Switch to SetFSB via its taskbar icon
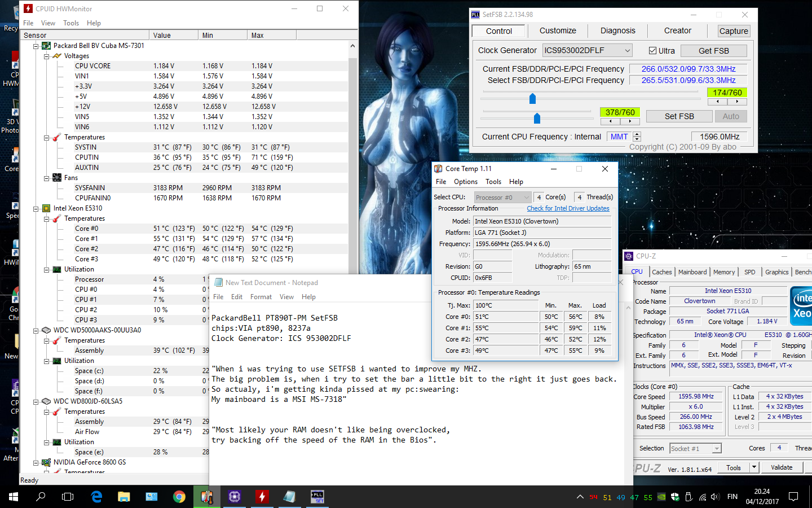Image resolution: width=812 pixels, height=508 pixels. click(317, 497)
